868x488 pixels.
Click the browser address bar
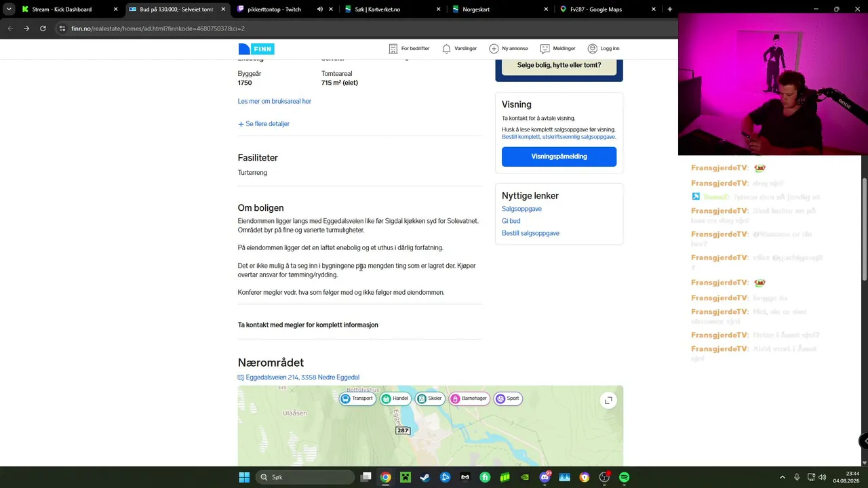[x=366, y=28]
